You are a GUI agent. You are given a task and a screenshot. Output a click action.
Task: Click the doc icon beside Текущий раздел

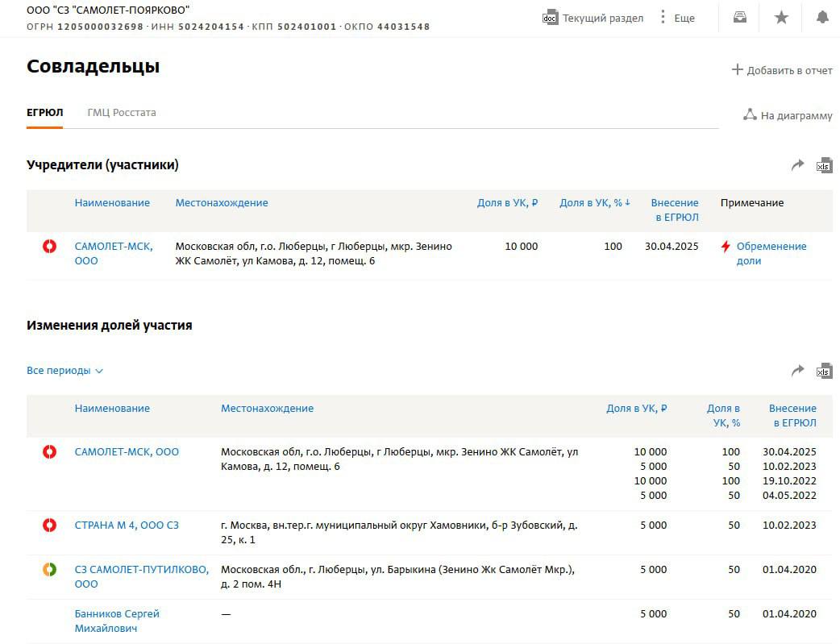(x=550, y=18)
